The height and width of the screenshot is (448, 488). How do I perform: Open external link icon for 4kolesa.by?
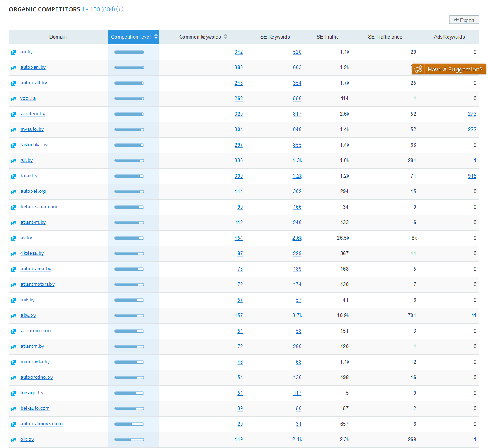[x=14, y=254]
